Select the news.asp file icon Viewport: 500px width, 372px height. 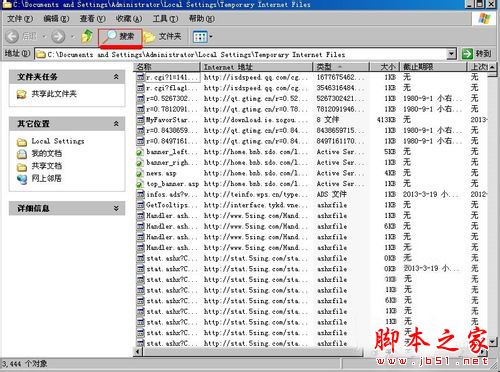[x=140, y=173]
